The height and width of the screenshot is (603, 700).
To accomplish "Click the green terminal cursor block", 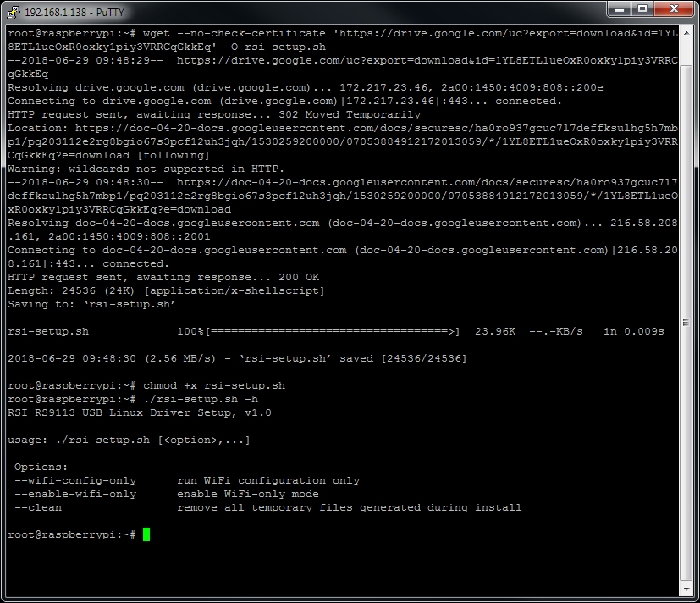I will click(146, 534).
